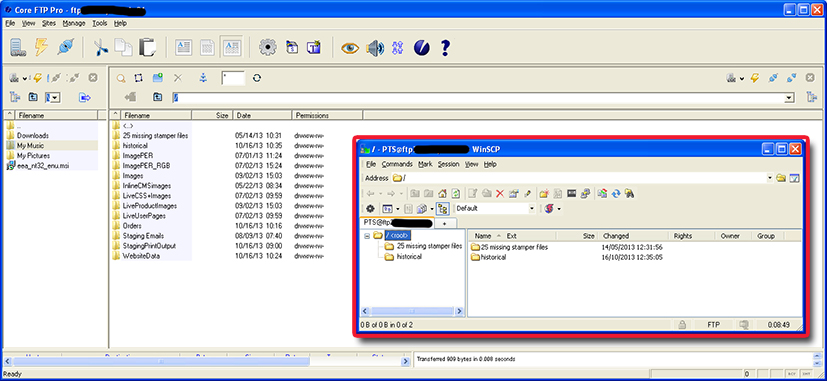827x381 pixels.
Task: Open the Session menu in WinSCP
Action: point(448,164)
